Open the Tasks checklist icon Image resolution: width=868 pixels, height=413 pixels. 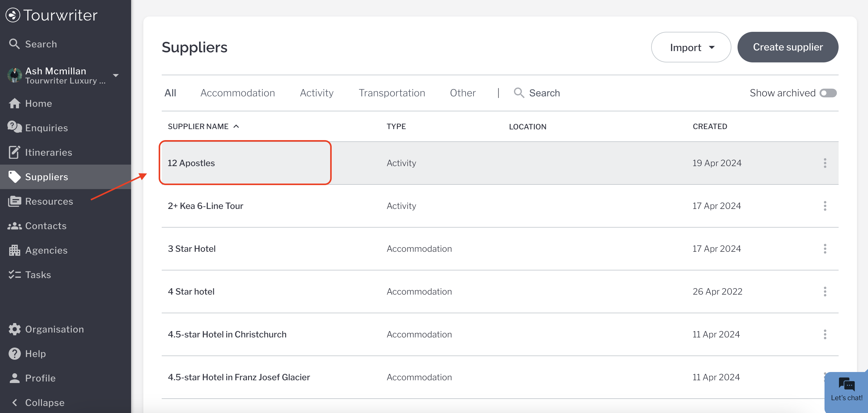14,275
